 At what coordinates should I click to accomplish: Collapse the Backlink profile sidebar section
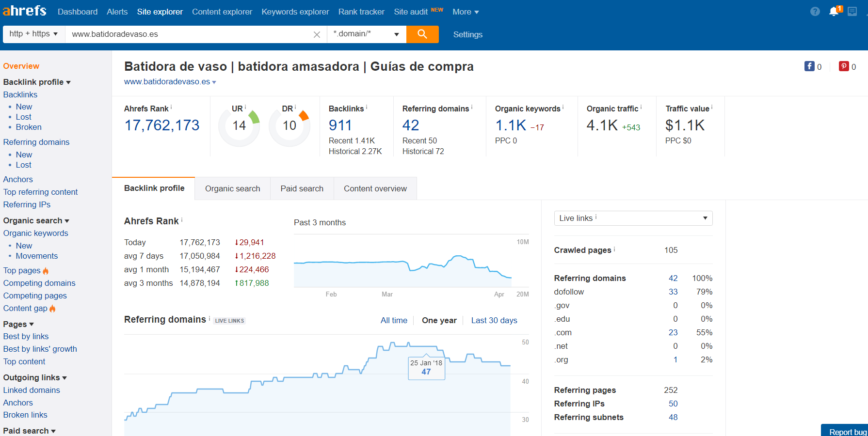(37, 82)
